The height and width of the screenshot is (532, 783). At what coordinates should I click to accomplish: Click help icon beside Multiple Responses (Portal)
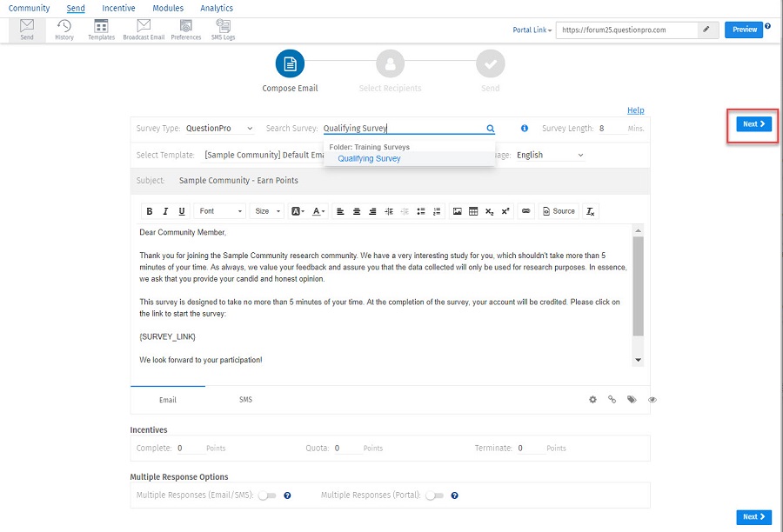point(454,495)
